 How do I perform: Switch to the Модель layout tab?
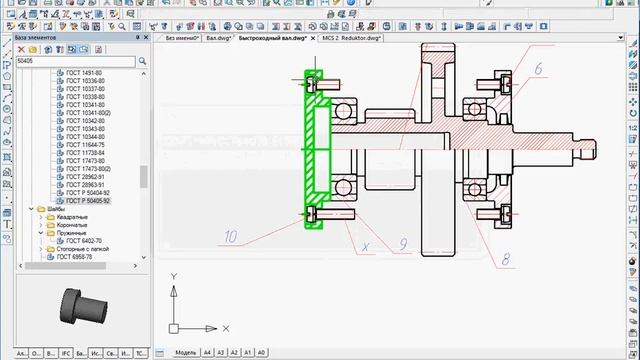point(185,352)
